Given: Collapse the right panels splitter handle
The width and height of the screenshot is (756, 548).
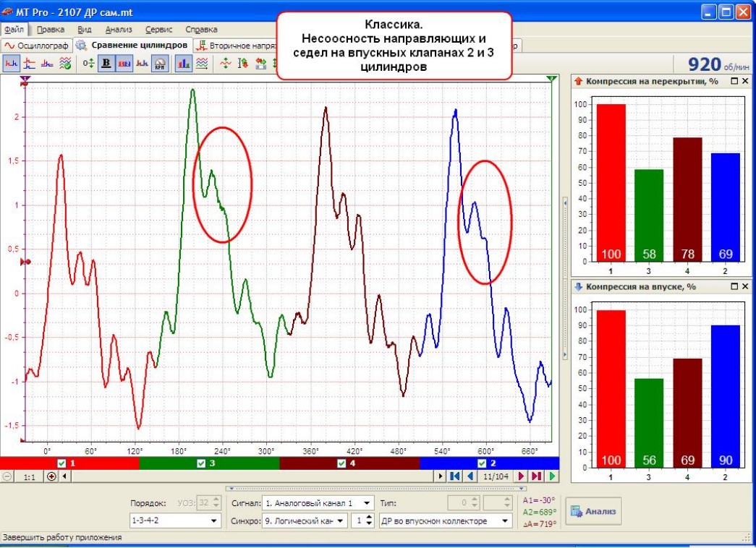Looking at the screenshot, I should click(565, 280).
